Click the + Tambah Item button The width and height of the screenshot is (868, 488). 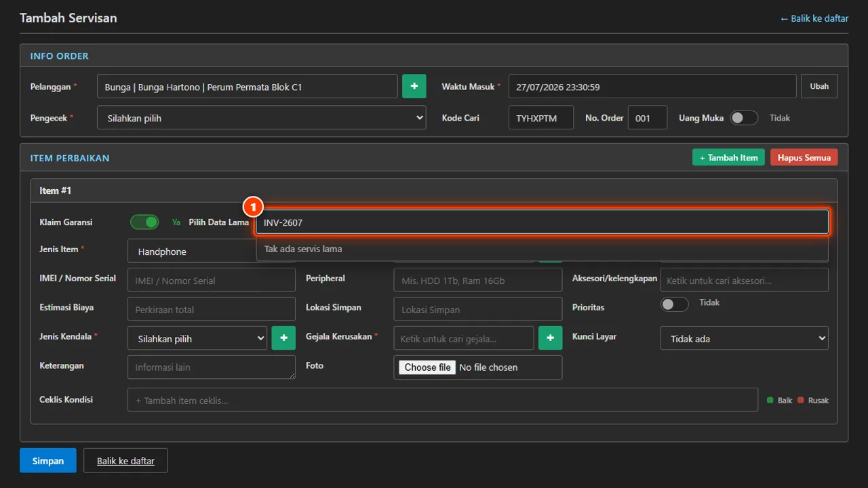[729, 158]
